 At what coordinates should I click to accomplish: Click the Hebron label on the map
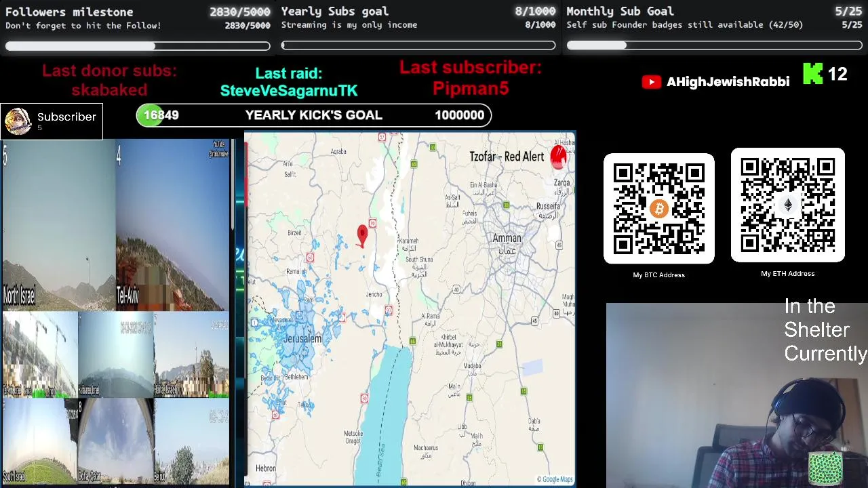pos(266,468)
